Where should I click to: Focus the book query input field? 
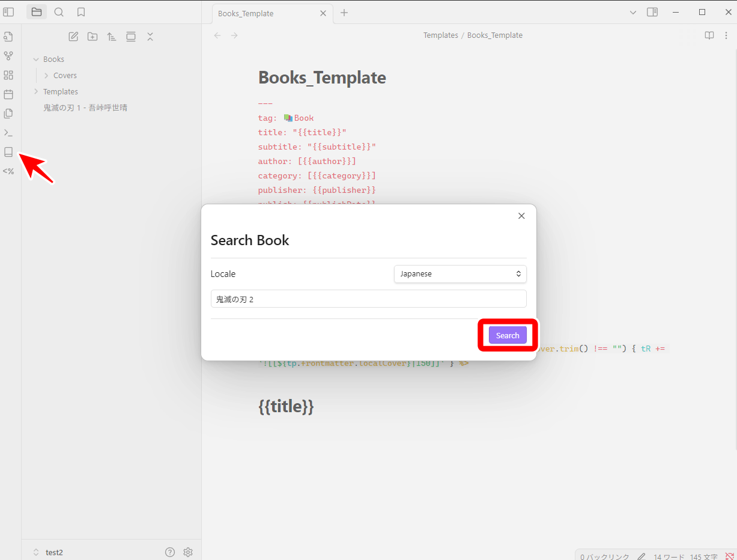tap(369, 299)
